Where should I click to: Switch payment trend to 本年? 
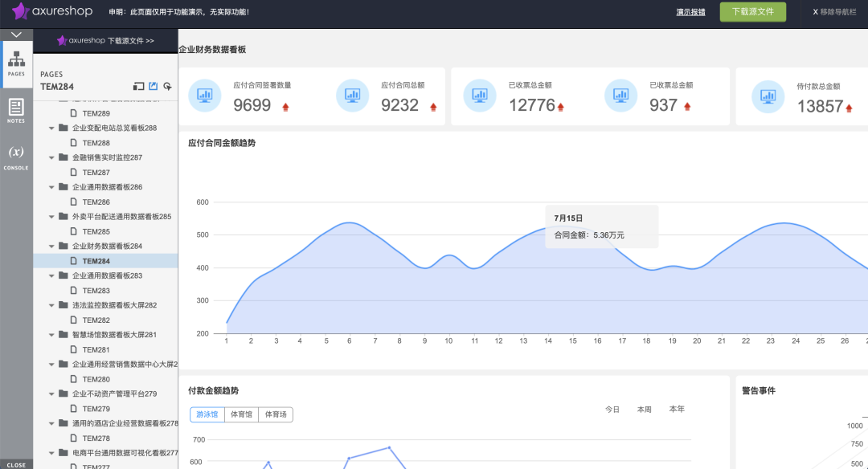pos(677,410)
